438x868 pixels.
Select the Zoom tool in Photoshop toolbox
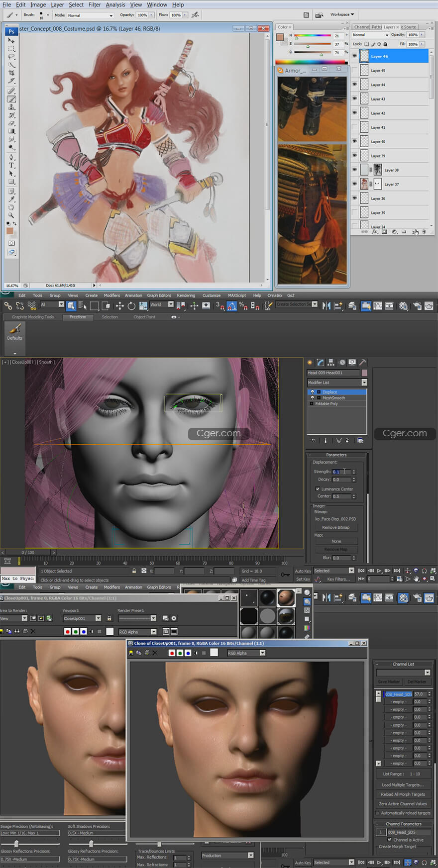pyautogui.click(x=11, y=215)
